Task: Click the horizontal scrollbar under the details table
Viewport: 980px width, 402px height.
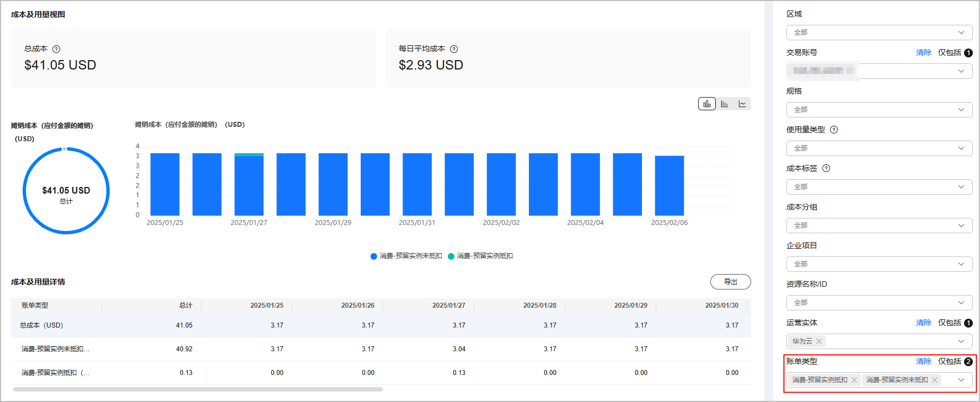Action: [197, 389]
